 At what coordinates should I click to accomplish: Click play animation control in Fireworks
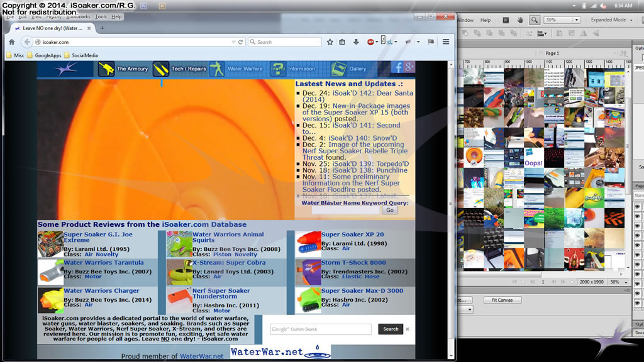(x=523, y=282)
